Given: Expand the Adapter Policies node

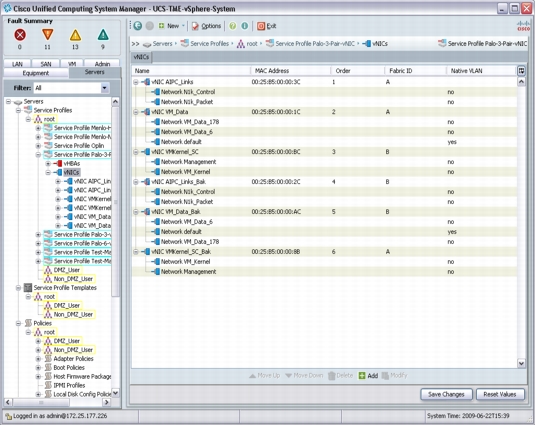Looking at the screenshot, I should 38,359.
